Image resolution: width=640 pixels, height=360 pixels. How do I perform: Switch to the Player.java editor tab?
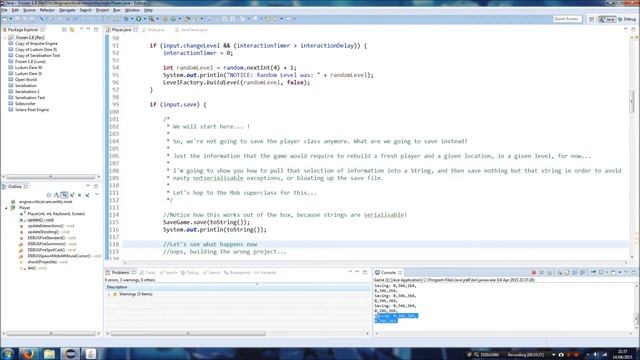click(122, 30)
